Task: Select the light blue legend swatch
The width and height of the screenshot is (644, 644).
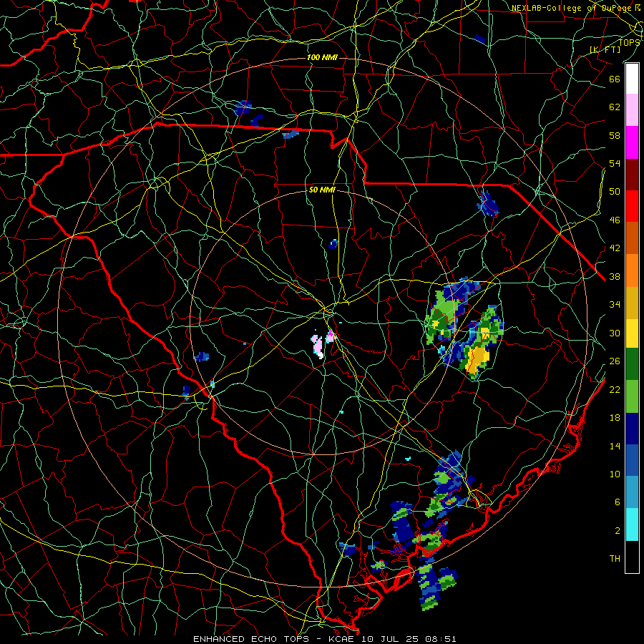Action: tap(632, 492)
